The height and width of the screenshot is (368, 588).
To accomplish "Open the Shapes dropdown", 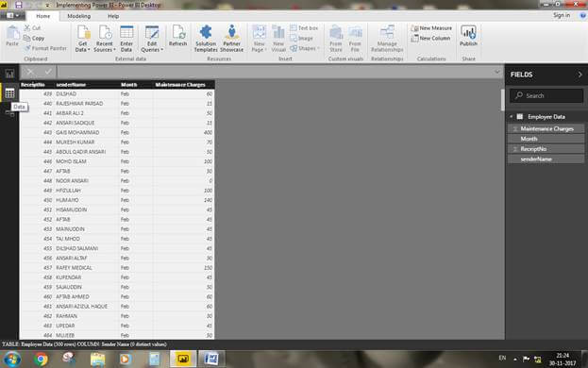I will coord(305,48).
